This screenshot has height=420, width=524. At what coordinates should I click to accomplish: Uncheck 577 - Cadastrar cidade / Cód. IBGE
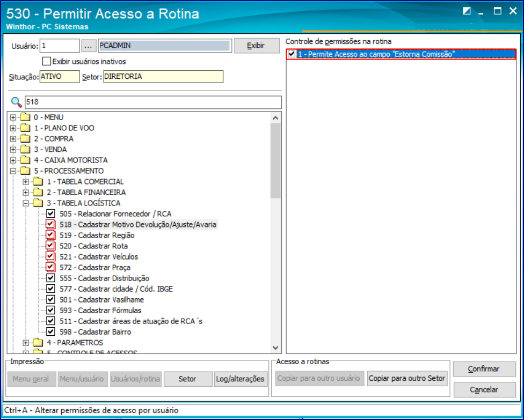(50, 289)
